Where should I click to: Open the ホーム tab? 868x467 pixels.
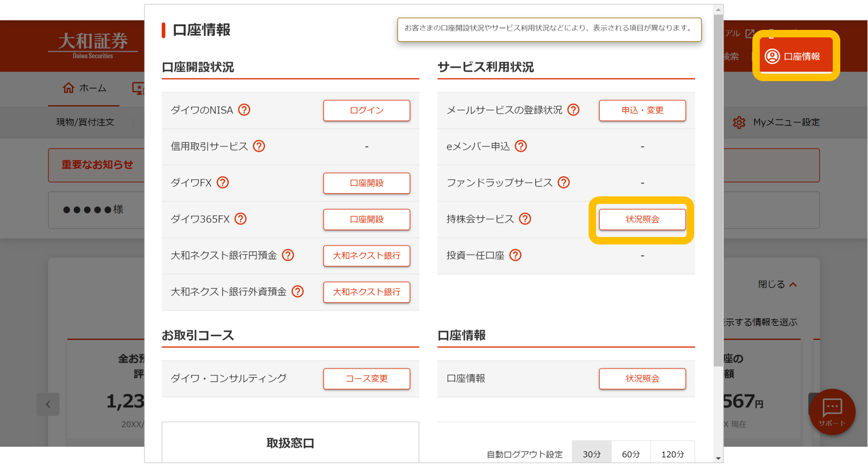coord(84,88)
